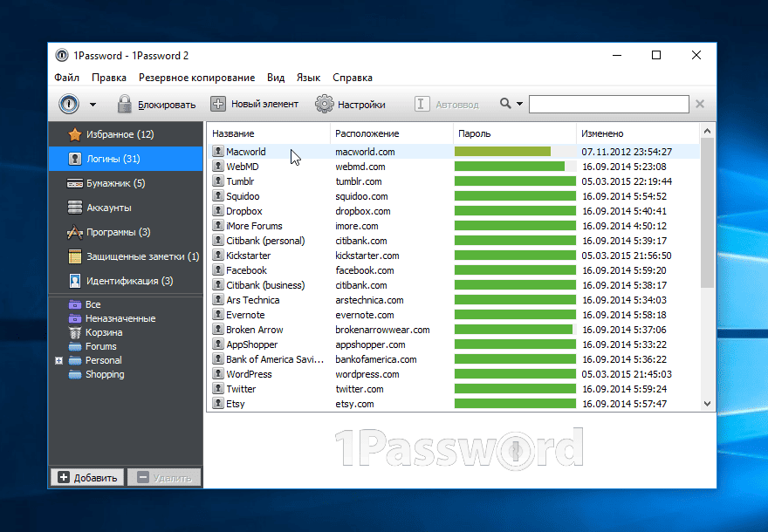768x532 pixels.
Task: Click scroll down arrow in list
Action: pos(707,404)
